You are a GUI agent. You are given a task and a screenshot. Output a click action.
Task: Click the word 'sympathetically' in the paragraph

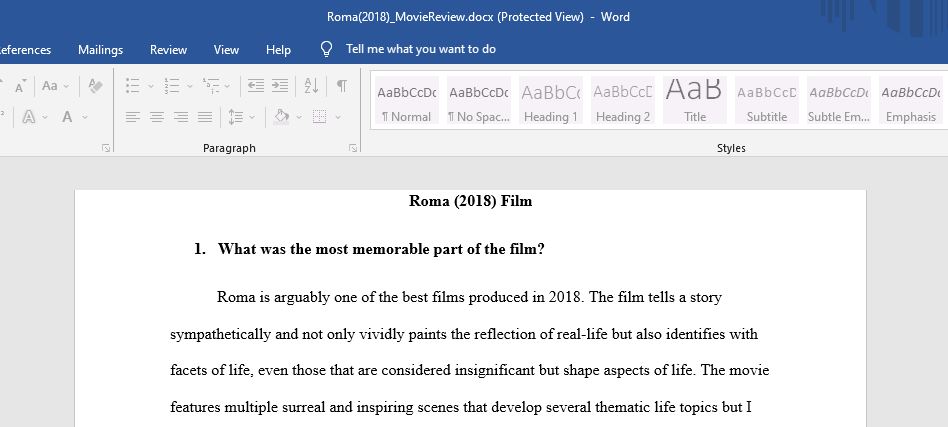tap(221, 334)
